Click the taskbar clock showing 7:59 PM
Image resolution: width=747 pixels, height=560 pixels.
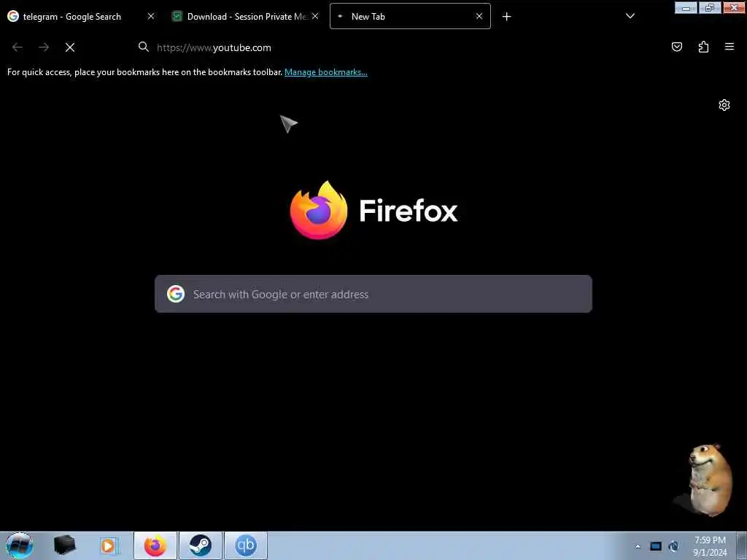[710, 546]
